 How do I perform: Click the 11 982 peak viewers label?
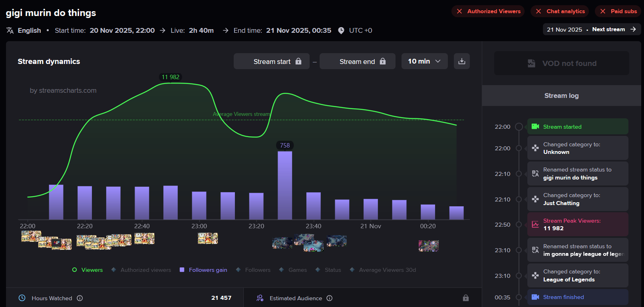click(x=171, y=77)
